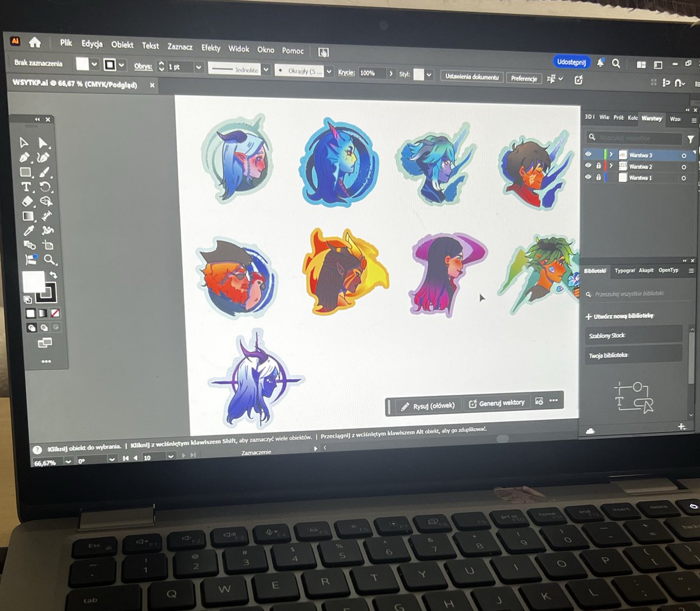Select the Eyedropper tool

[29, 230]
